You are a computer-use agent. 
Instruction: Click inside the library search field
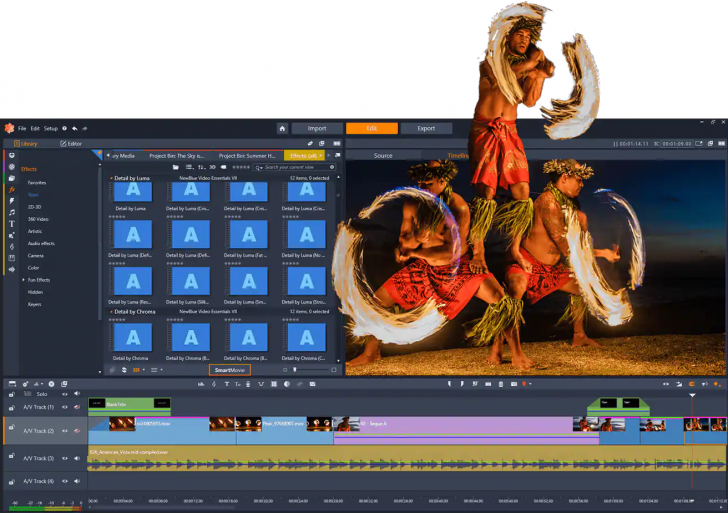click(x=296, y=167)
